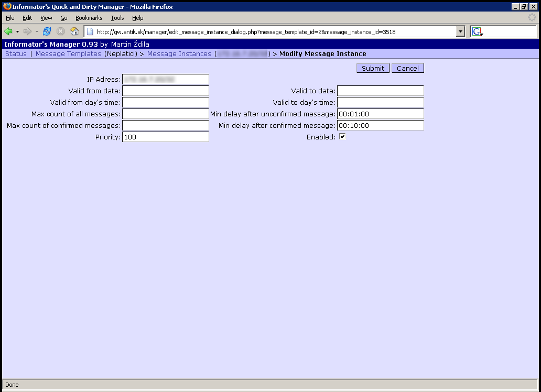541x392 pixels.
Task: Open the Forward button history dropdown arrow
Action: [36, 32]
